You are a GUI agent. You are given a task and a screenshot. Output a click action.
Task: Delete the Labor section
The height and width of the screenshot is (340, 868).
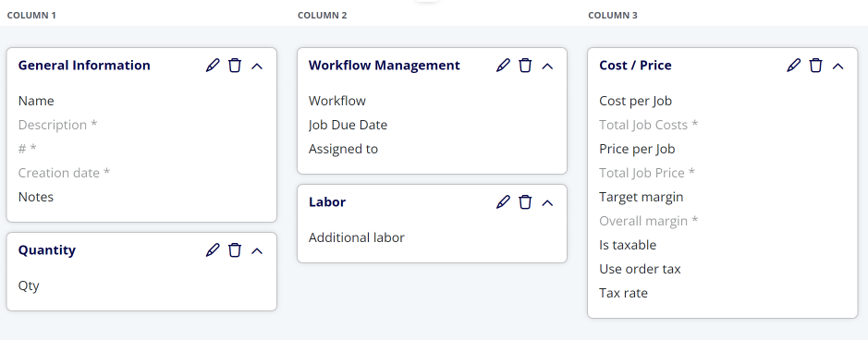(x=525, y=201)
